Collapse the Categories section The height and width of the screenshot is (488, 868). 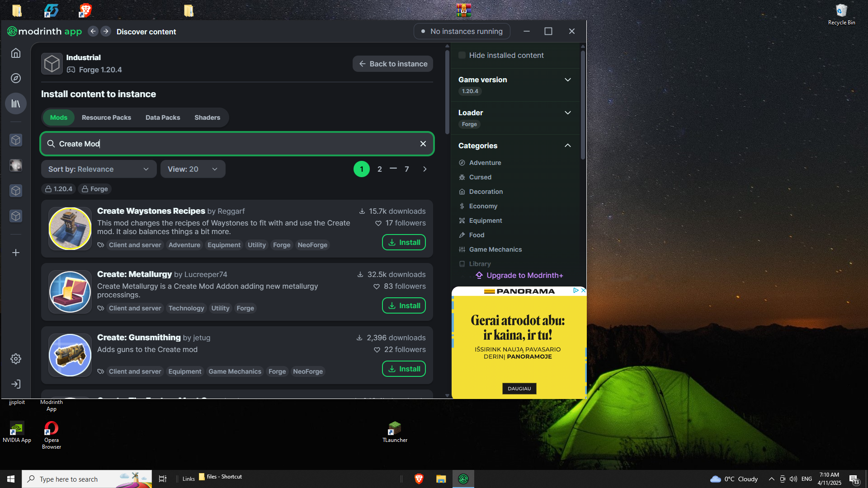(568, 145)
